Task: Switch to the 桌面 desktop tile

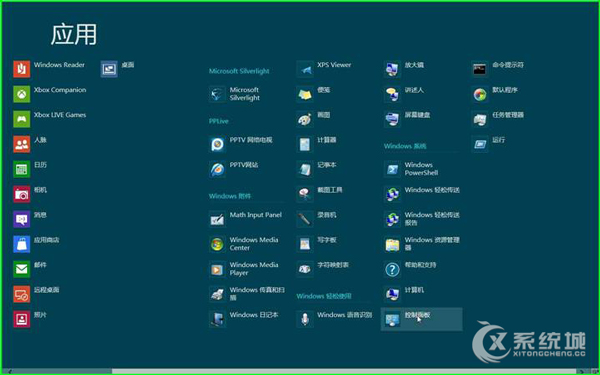Action: point(117,69)
